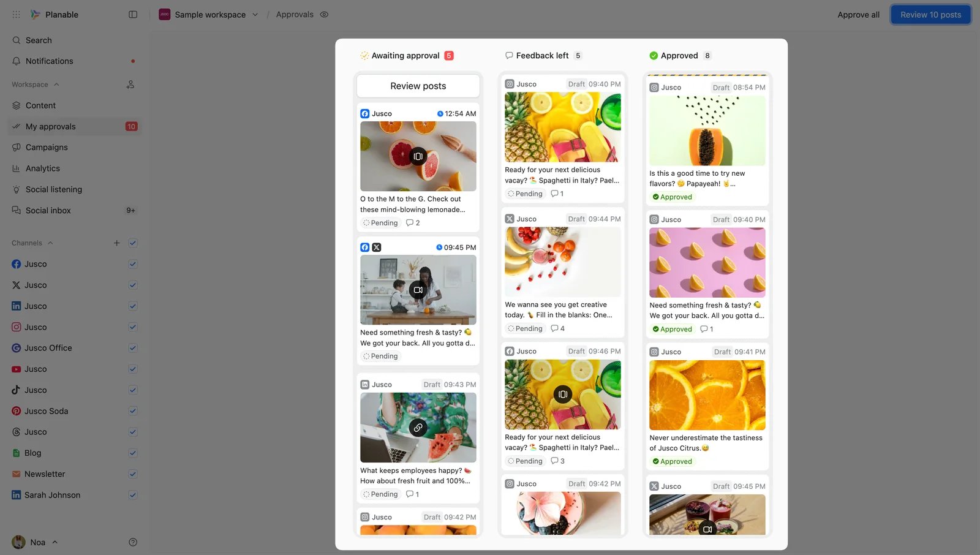Click the invite member icon by Workspace
The height and width of the screenshot is (555, 980).
coord(130,85)
